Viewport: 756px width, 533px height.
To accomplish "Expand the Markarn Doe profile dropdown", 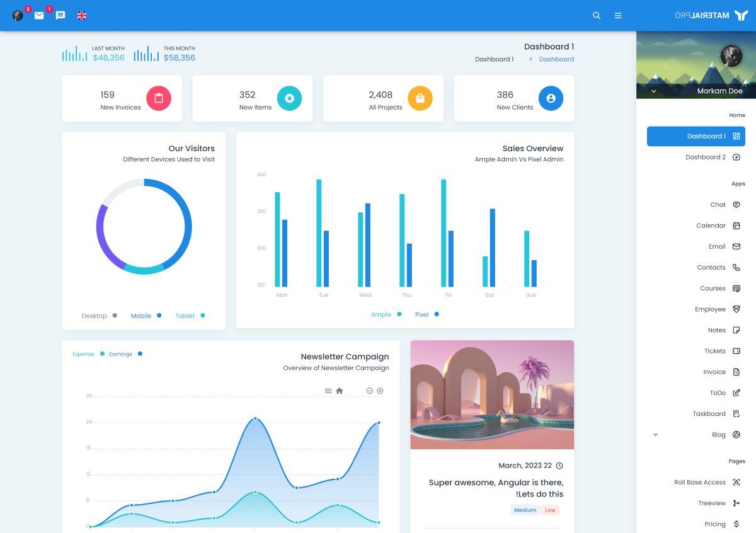I will click(x=653, y=91).
